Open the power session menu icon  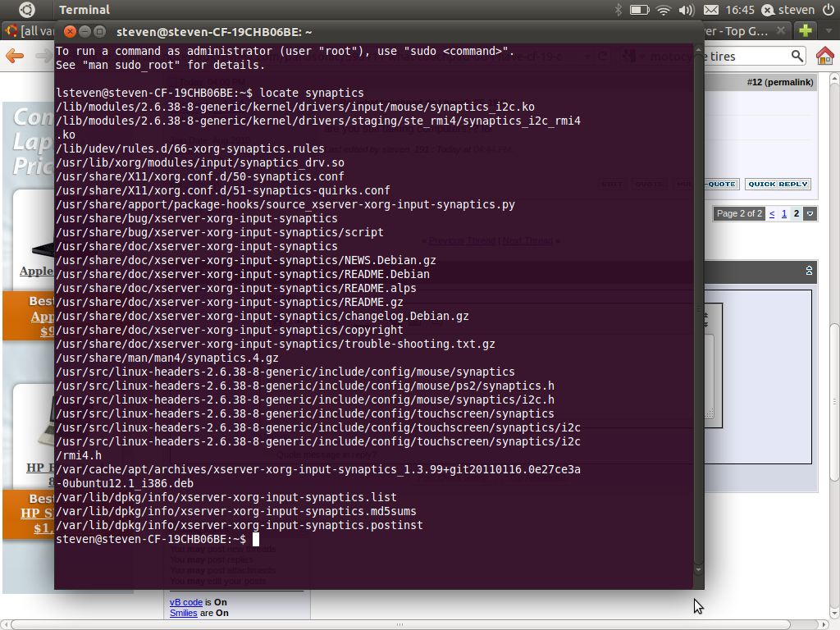tap(829, 10)
